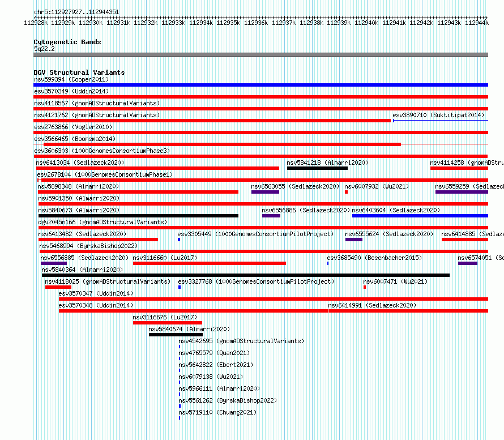
Task: Open esv2678104 (1000GenomesConsortiumPhase1) variant
Action: [x=263, y=180]
